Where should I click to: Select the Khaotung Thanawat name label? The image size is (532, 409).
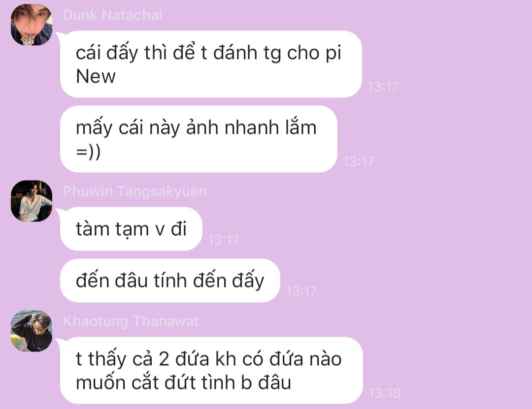click(131, 321)
